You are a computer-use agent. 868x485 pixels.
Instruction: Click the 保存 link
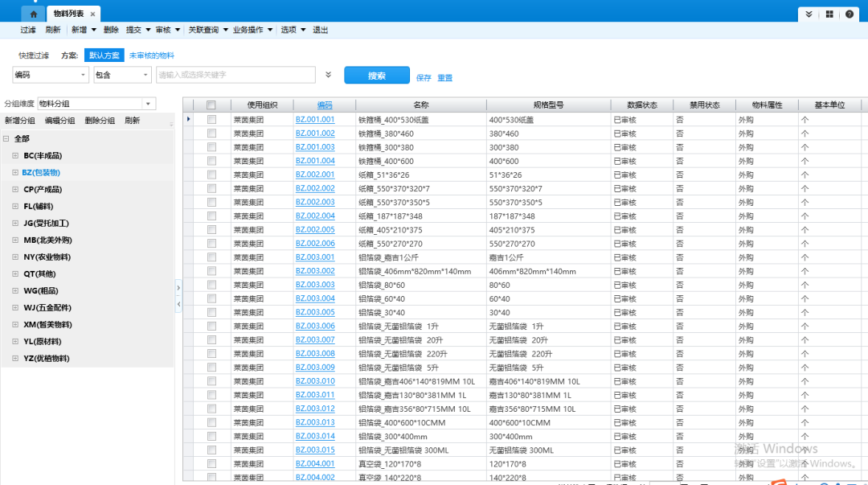[x=424, y=77]
